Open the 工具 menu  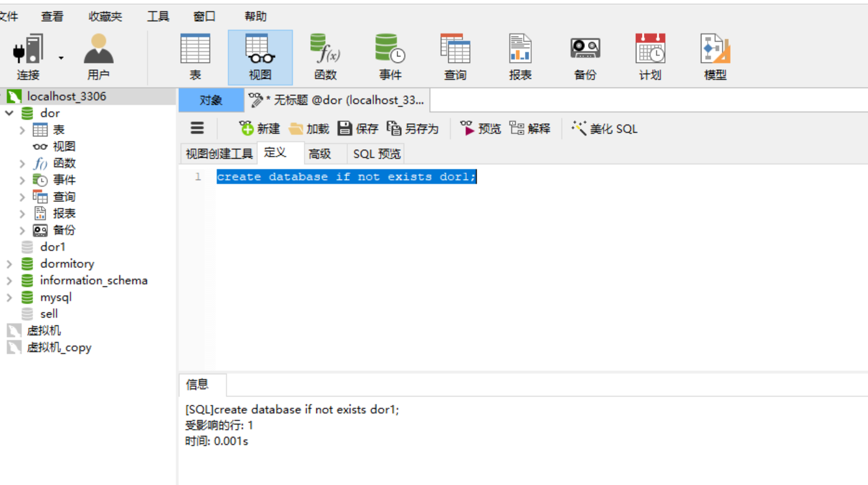tap(157, 16)
